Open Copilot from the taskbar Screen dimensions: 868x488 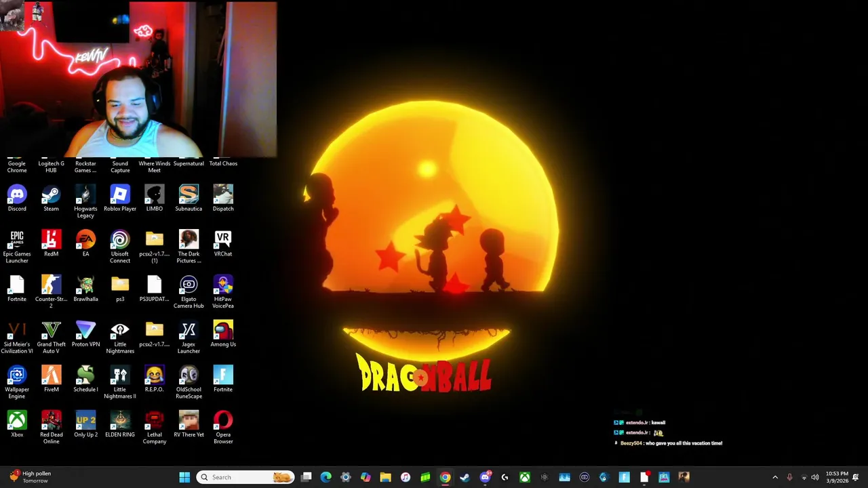(366, 477)
